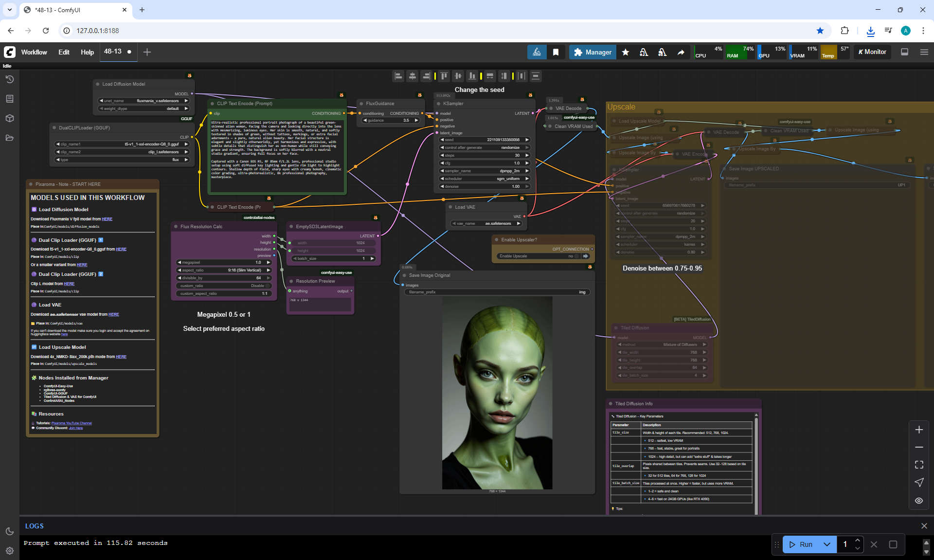This screenshot has height=560, width=934.
Task: Toggle the Enable Upscale switch
Action: pyautogui.click(x=576, y=256)
